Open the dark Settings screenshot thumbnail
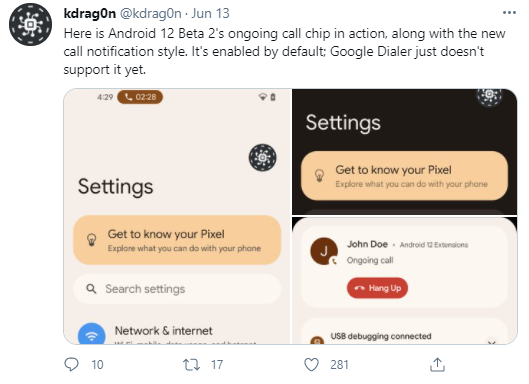The height and width of the screenshot is (384, 529). point(405,152)
